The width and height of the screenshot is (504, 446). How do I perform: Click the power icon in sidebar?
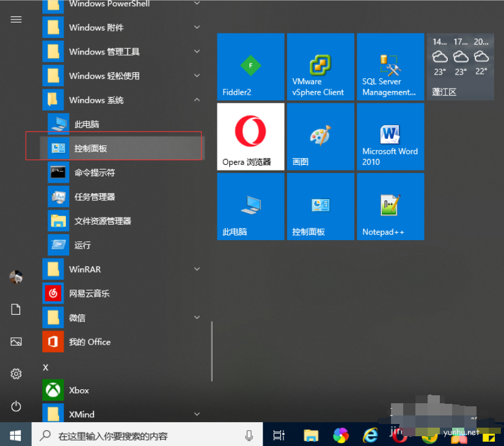(16, 406)
